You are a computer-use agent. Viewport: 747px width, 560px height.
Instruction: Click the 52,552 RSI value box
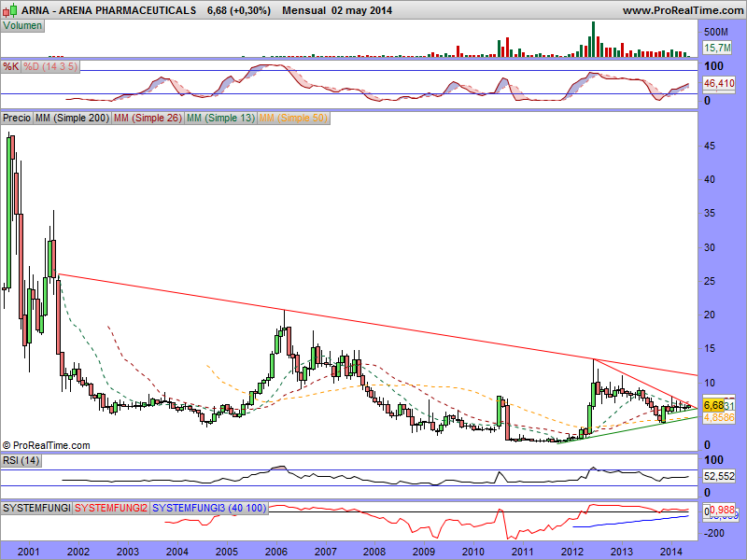[x=719, y=476]
